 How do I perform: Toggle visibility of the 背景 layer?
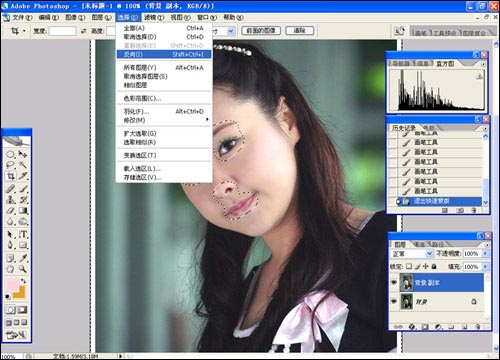(394, 301)
